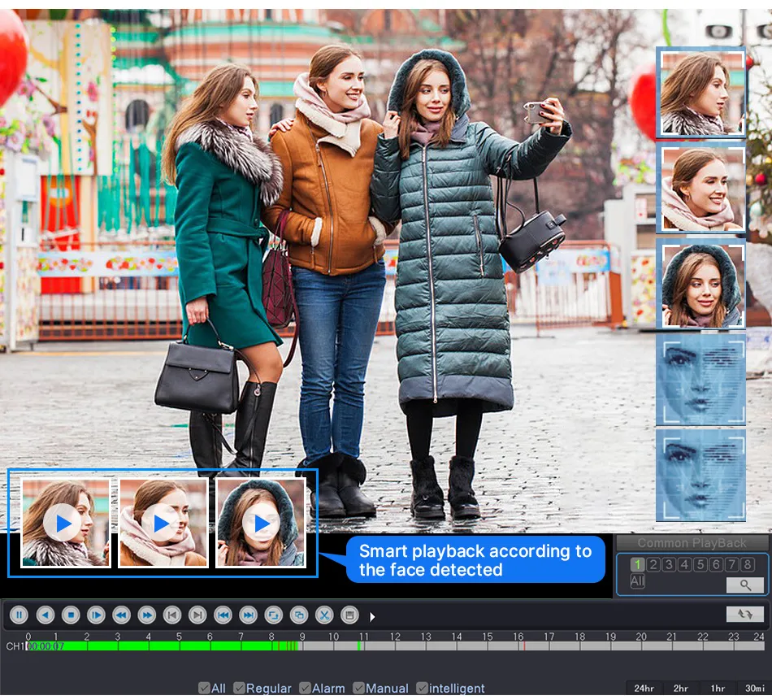772x700 pixels.
Task: Play the fur-collar face clip thumbnail
Action: pos(64,523)
